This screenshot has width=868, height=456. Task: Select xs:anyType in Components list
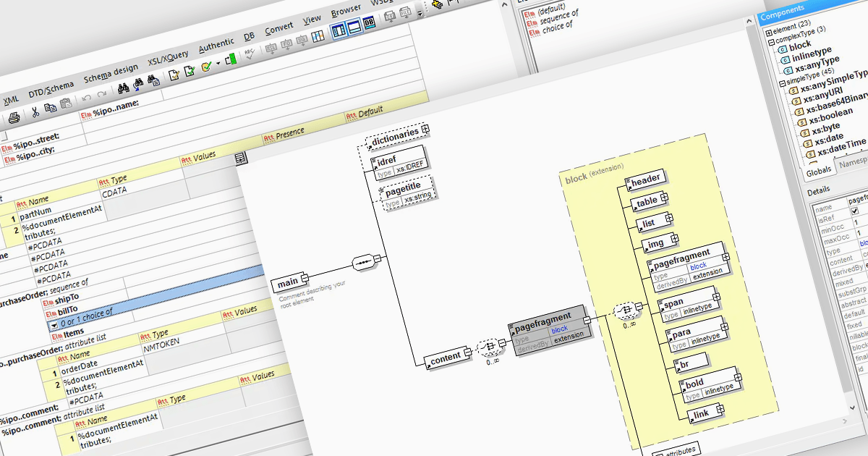[819, 63]
